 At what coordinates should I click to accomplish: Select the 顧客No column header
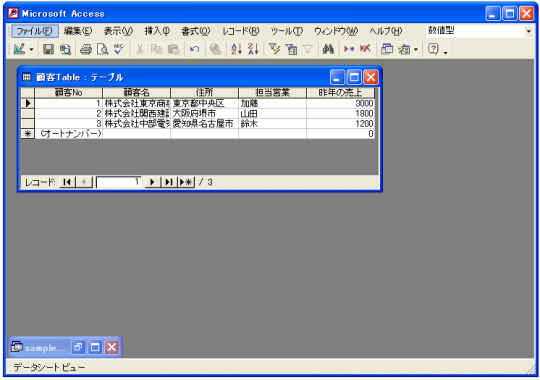[x=68, y=92]
